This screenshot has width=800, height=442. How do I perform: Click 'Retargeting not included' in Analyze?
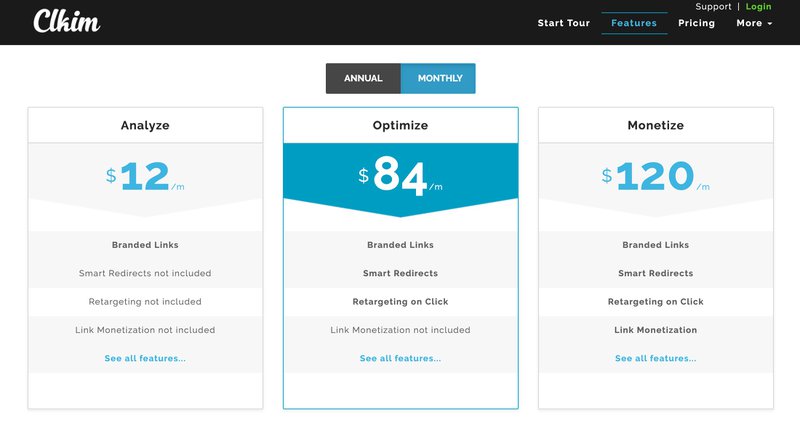145,302
